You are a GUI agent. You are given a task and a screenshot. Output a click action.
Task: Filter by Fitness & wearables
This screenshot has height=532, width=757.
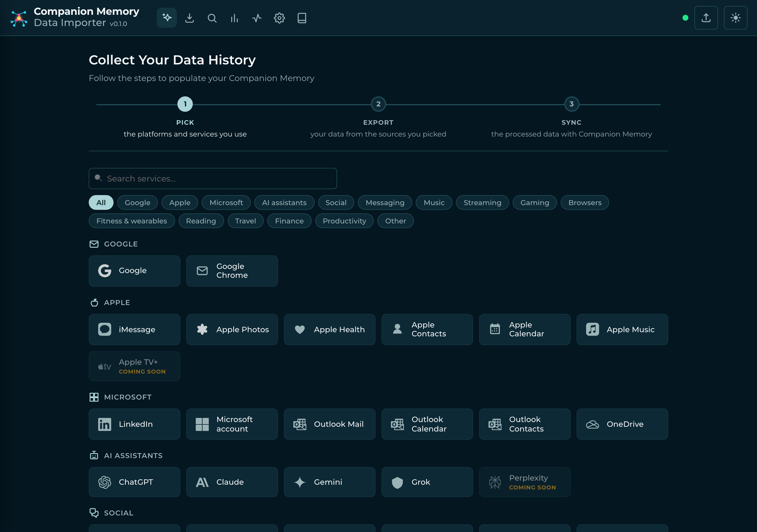point(132,221)
